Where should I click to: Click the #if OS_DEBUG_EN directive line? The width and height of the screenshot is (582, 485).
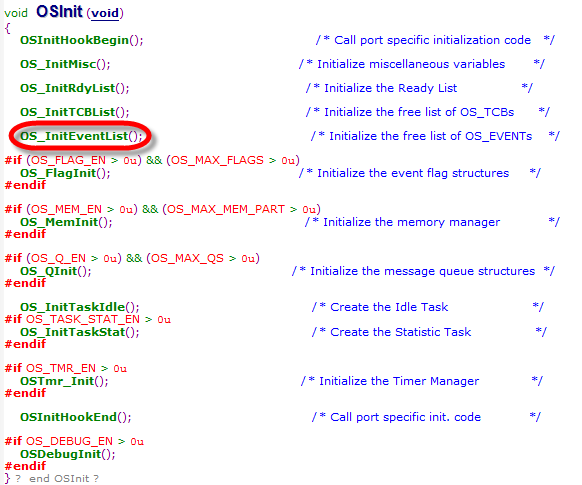coord(74,441)
